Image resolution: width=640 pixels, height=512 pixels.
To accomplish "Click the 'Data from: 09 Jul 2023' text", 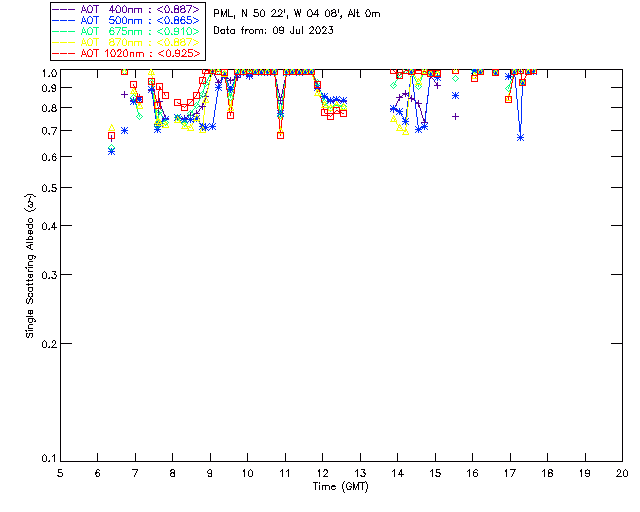I will (x=273, y=31).
